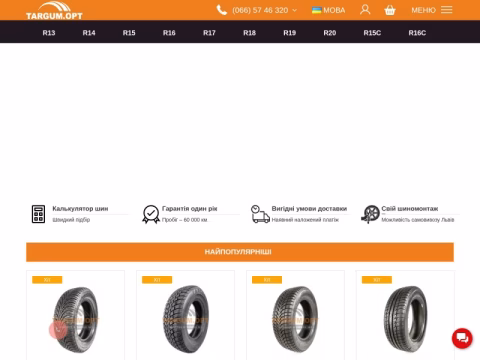
Task: Expand the phone numbers dropdown chevron
Action: click(294, 10)
